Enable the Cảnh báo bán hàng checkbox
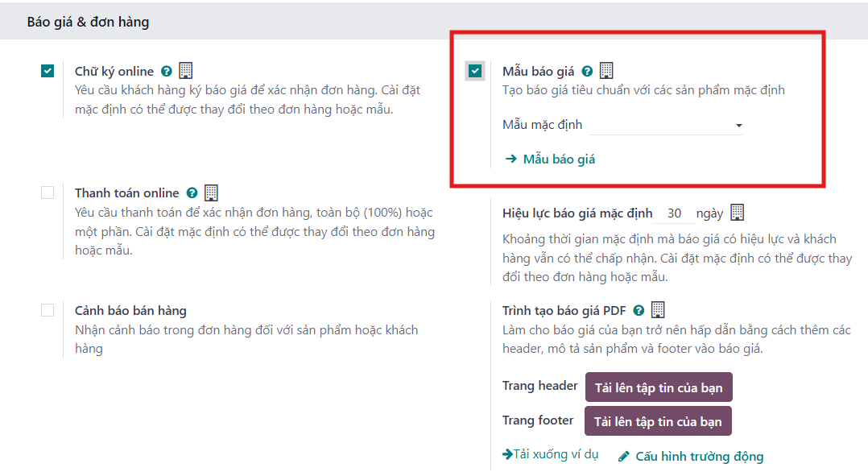 coord(48,310)
